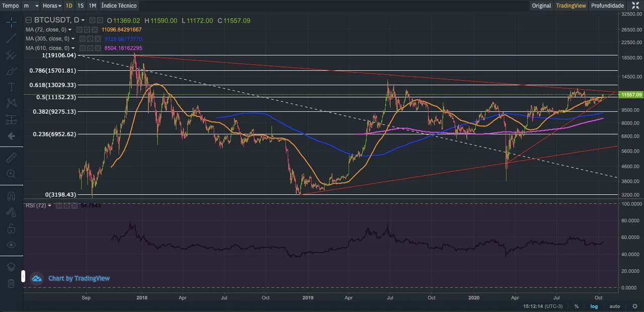
Task: Toggle magnet mode for drawings
Action: [x=11, y=196]
